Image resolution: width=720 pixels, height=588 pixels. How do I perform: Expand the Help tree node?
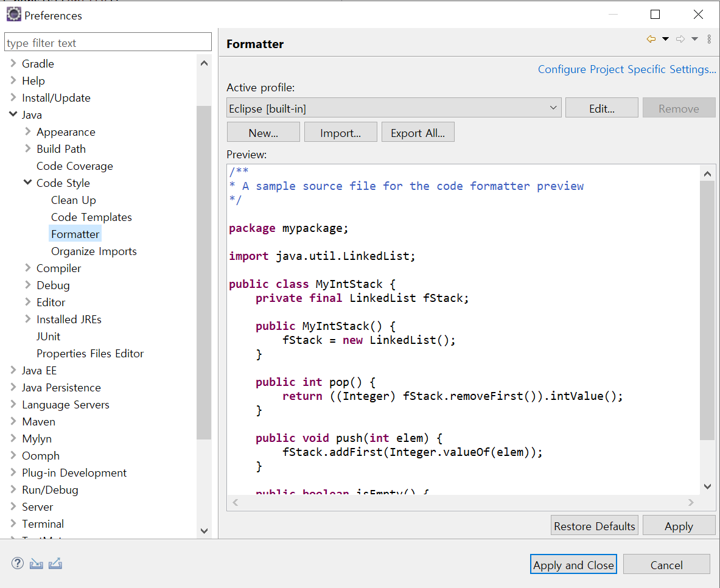point(13,80)
